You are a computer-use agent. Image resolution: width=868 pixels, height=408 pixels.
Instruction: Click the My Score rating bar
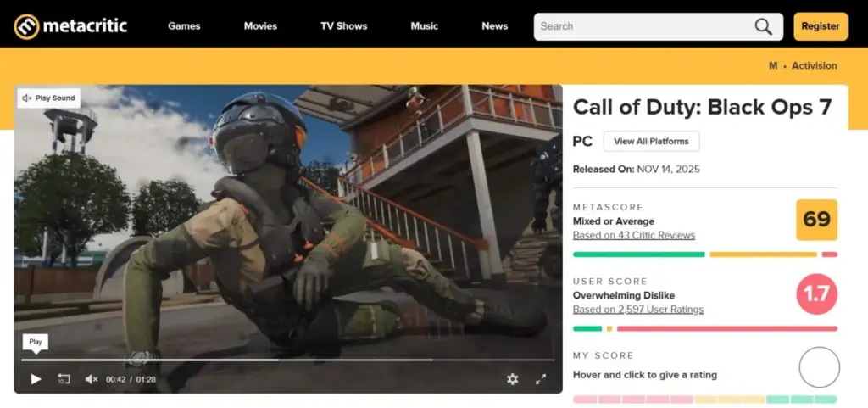(x=704, y=400)
